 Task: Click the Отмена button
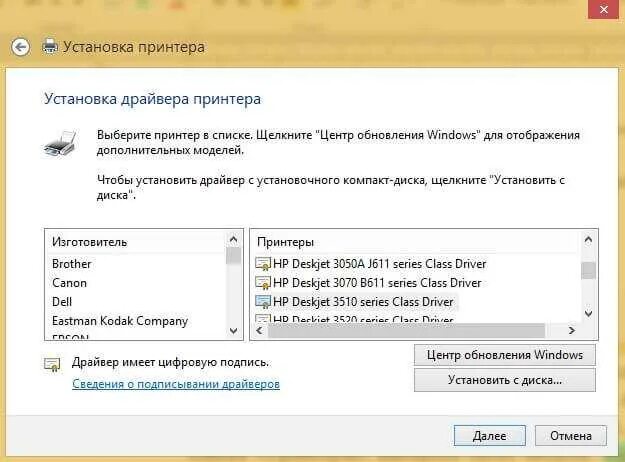pyautogui.click(x=571, y=436)
